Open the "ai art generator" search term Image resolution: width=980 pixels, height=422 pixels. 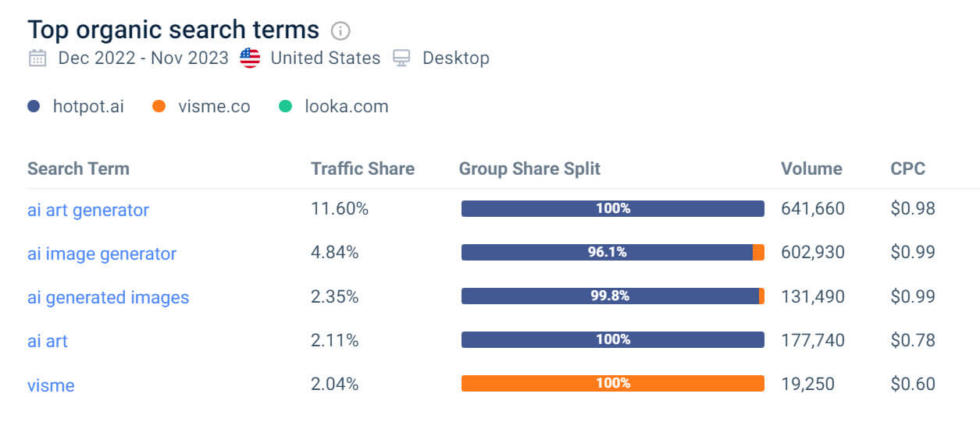87,210
